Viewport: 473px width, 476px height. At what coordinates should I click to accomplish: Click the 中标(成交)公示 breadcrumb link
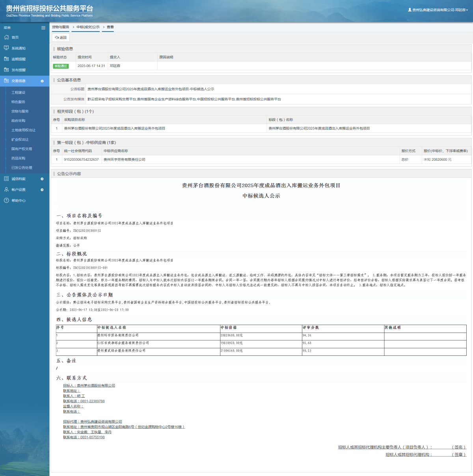pos(88,27)
